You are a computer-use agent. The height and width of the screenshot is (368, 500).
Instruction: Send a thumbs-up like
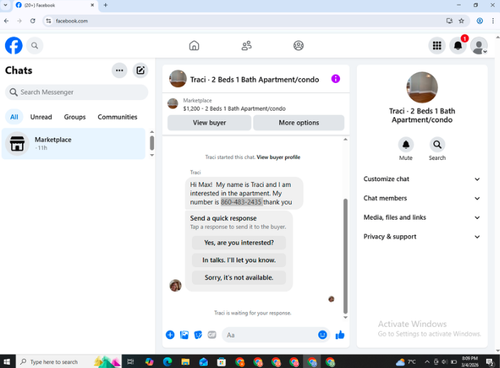pyautogui.click(x=340, y=335)
